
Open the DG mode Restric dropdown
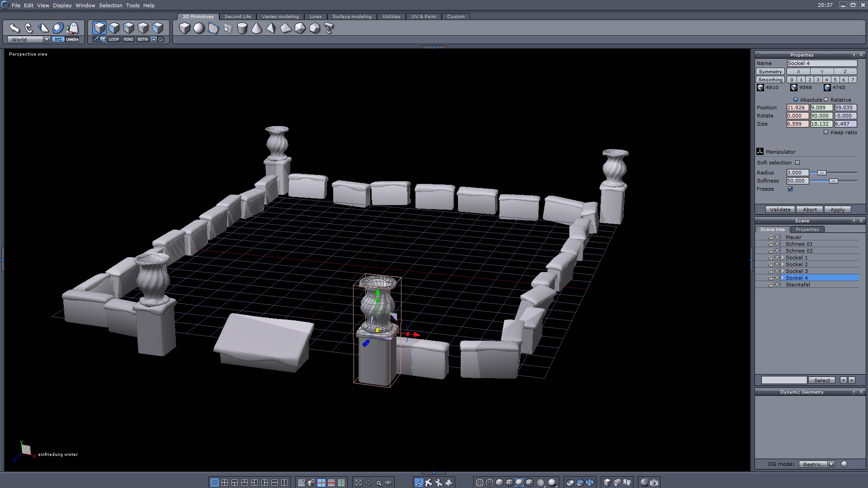tap(831, 464)
